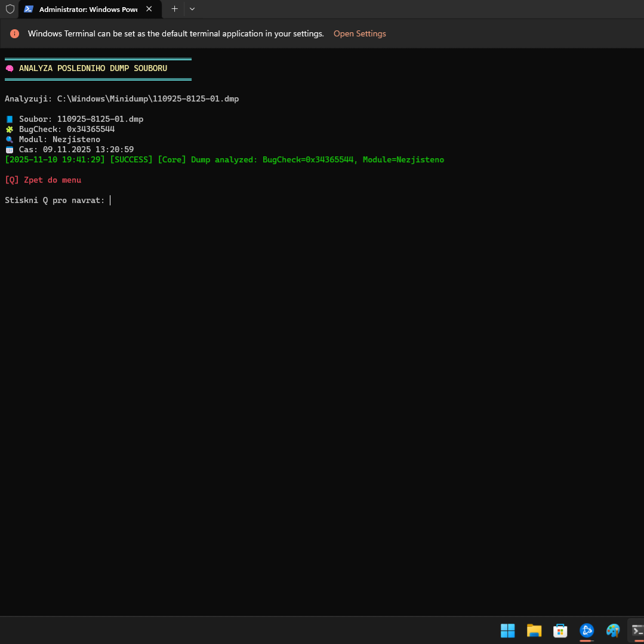Click the calendar icon beside Cas
Viewport: 644px width, 644px height.
coord(10,150)
